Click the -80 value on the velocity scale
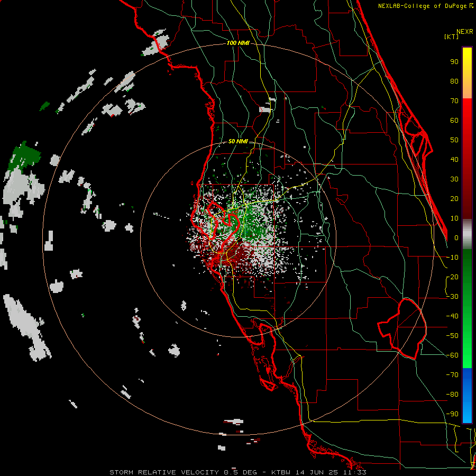Image resolution: width=476 pixels, height=476 pixels. (452, 395)
